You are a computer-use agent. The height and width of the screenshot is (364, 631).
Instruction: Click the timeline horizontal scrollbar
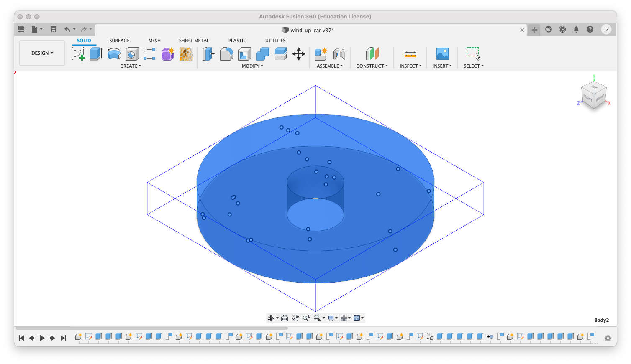(x=151, y=328)
